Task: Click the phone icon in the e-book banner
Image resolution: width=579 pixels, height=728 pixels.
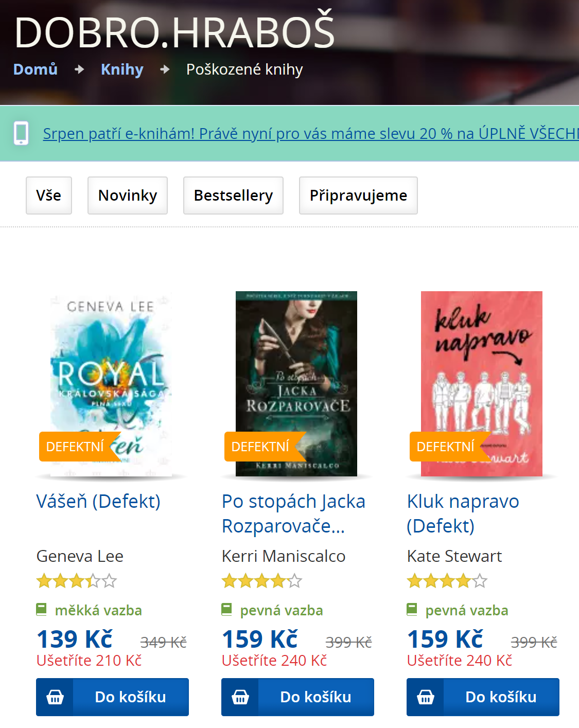Action: (x=21, y=133)
